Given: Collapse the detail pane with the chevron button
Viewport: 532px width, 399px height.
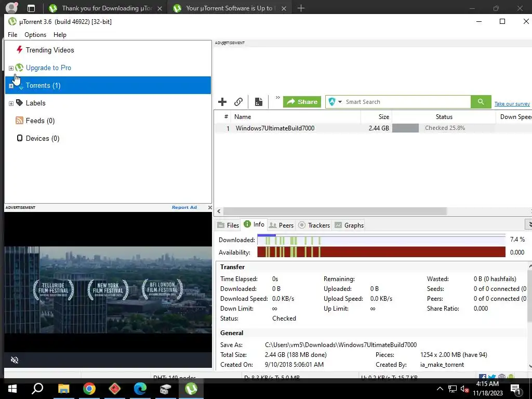Looking at the screenshot, I should point(528,224).
